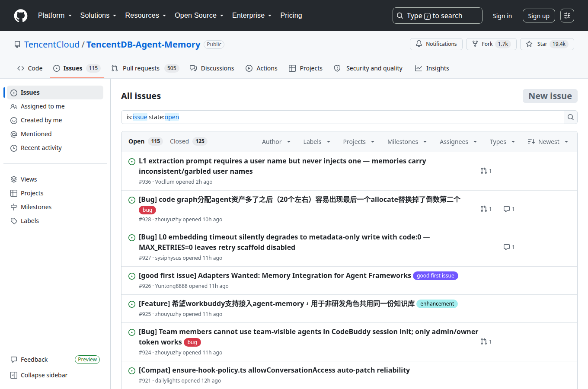The image size is (588, 389).
Task: Open the ensure-hook-policy.ts Compat issue
Action: point(274,370)
